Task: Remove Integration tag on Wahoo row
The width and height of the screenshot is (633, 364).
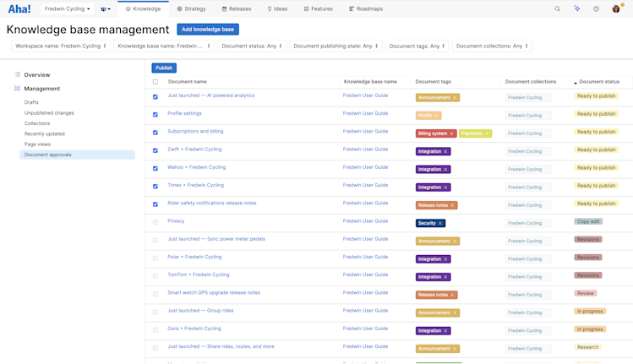Action: [x=445, y=170]
